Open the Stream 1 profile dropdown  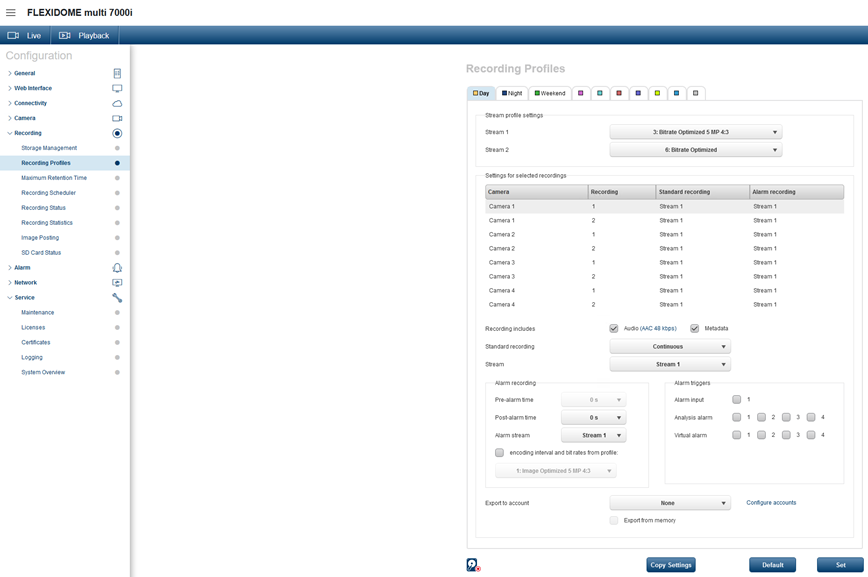click(696, 132)
